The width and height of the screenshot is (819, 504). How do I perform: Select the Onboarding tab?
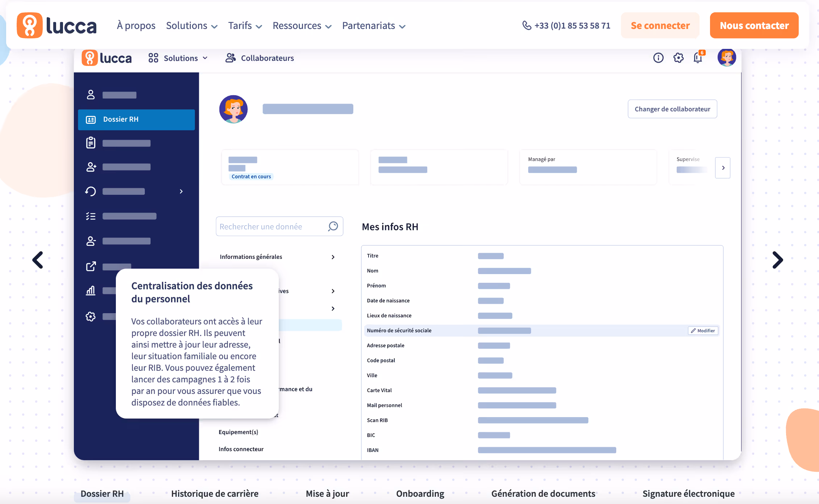[420, 493]
